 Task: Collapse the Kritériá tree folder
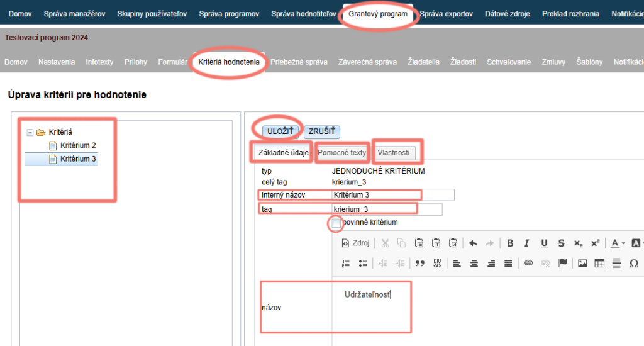[x=30, y=132]
